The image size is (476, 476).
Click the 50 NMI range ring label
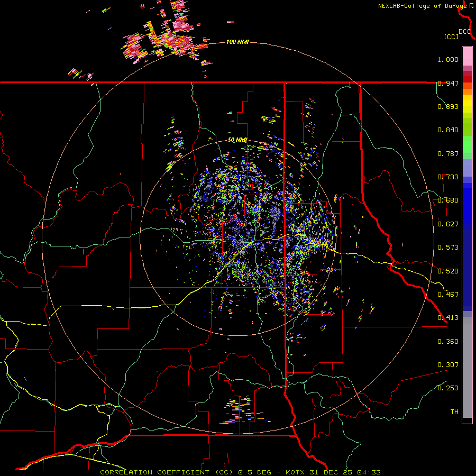tap(237, 140)
